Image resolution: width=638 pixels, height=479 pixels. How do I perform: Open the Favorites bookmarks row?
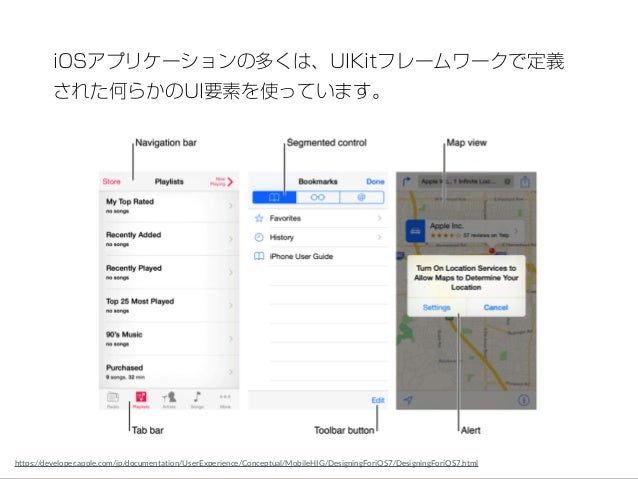[x=319, y=218]
